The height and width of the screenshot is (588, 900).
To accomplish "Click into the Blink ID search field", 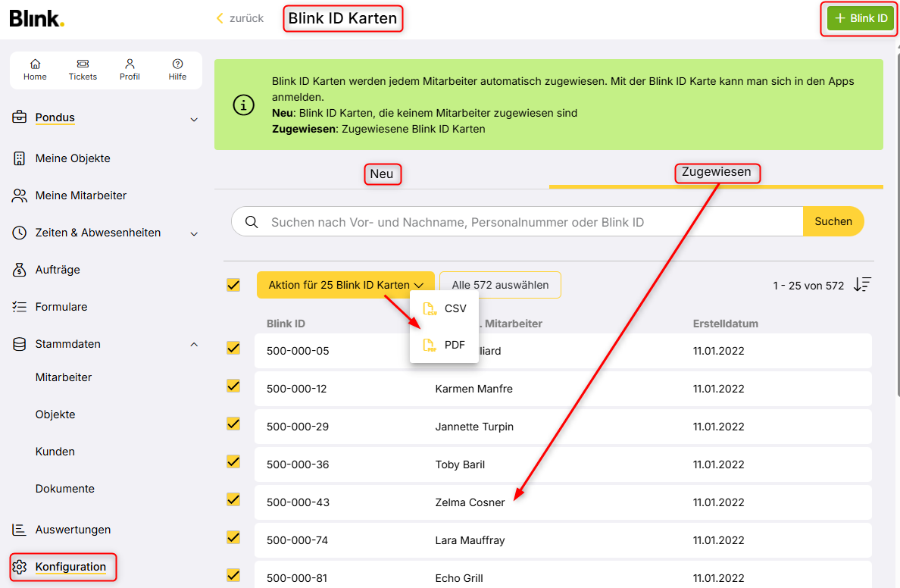I will [x=530, y=222].
